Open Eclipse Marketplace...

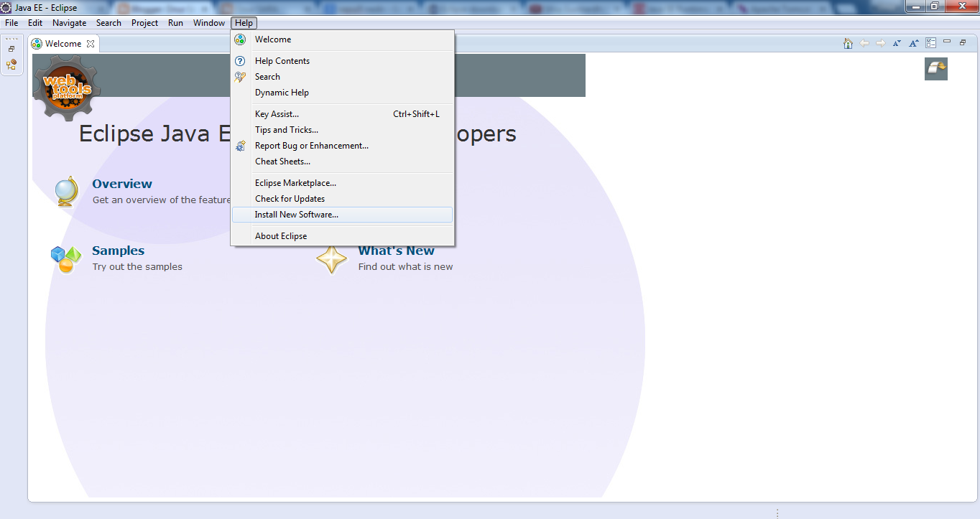click(343, 183)
